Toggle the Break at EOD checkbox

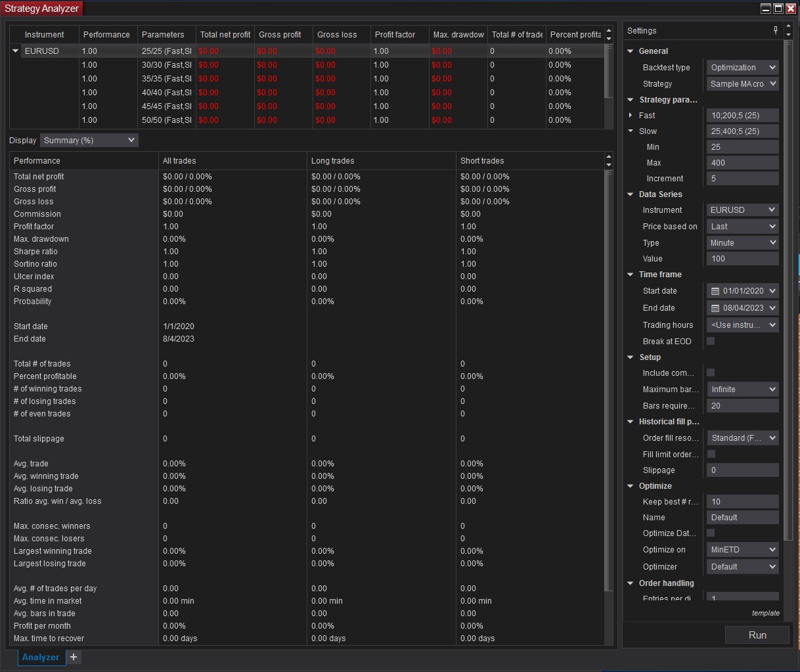pos(711,341)
